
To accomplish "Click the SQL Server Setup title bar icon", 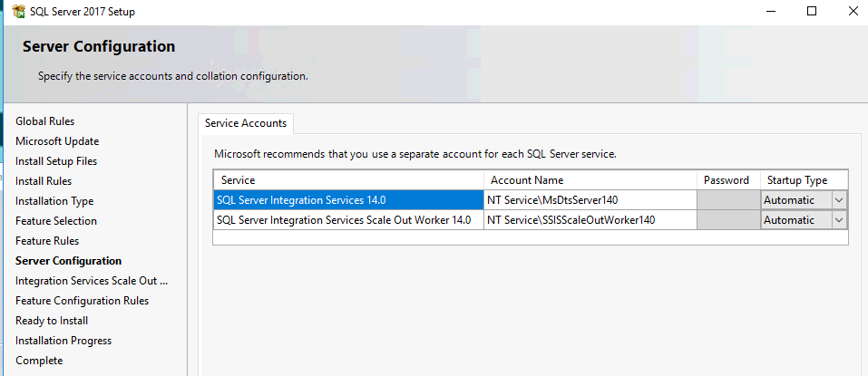I will 18,11.
